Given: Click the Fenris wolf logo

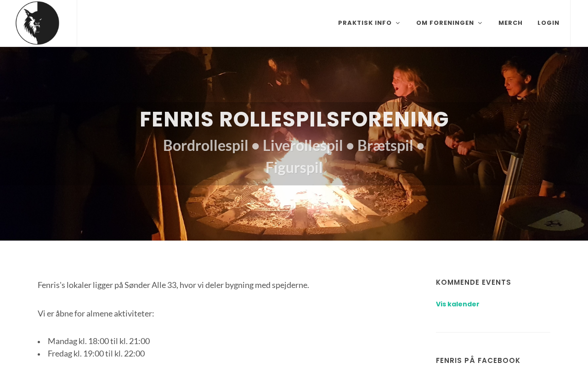Looking at the screenshot, I should coord(38,23).
